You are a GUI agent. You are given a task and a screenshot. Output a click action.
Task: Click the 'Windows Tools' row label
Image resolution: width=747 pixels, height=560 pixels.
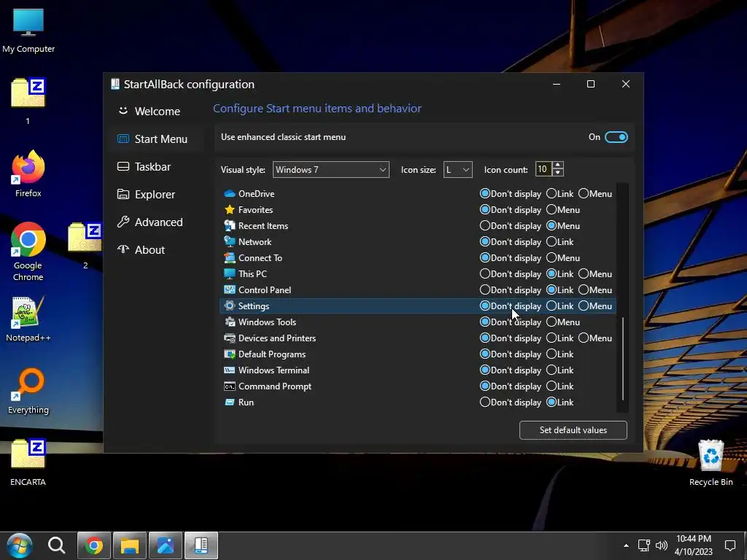click(x=267, y=322)
